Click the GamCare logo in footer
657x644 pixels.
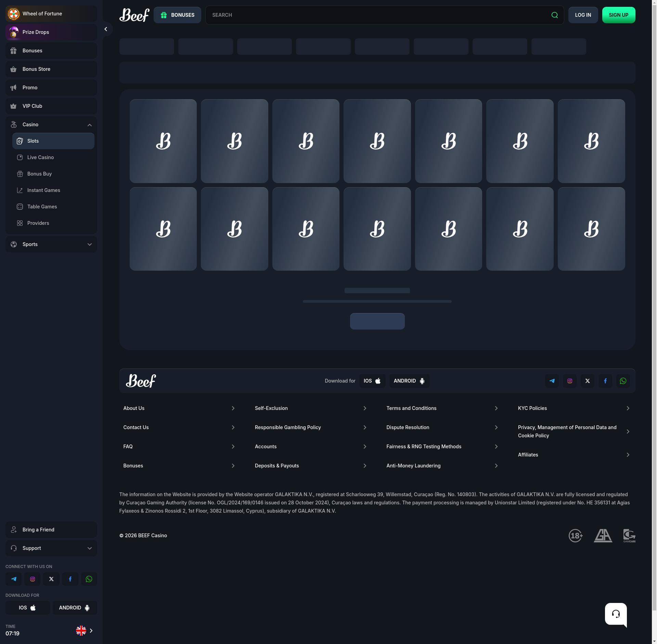click(x=629, y=536)
